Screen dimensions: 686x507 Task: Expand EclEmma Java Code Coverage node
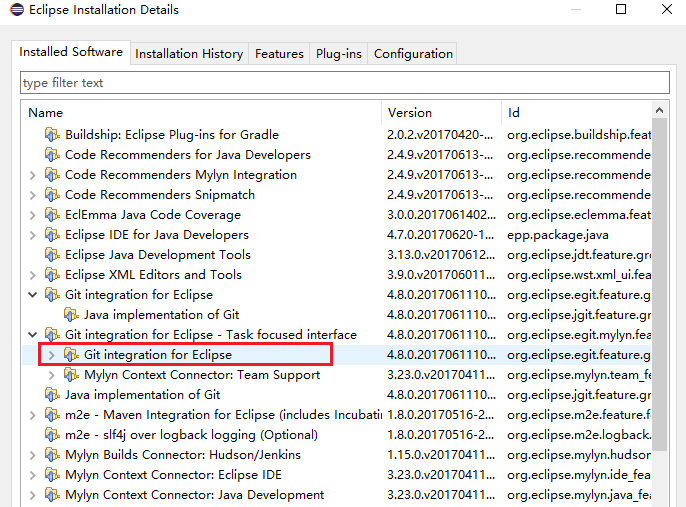(x=32, y=215)
